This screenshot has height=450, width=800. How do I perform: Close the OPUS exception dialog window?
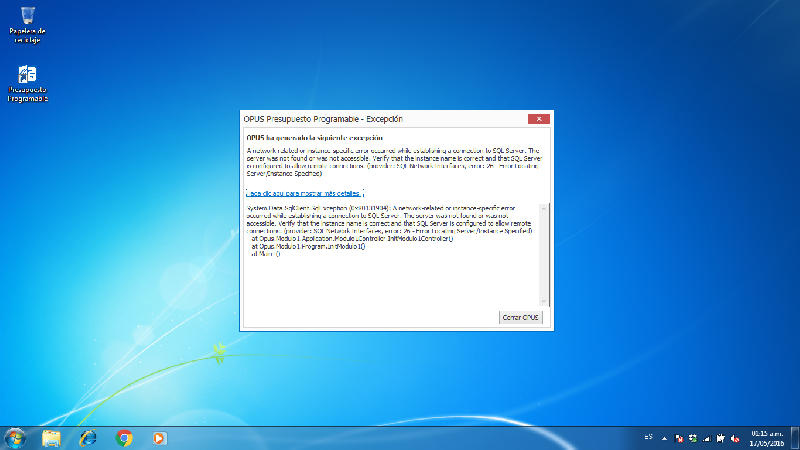tap(539, 118)
